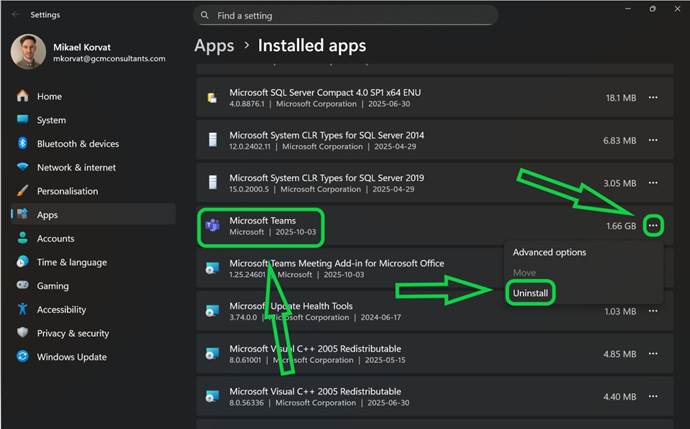Viewport: 690px width, 429px height.
Task: Click Mikael Korvat profile picture
Action: (x=28, y=52)
